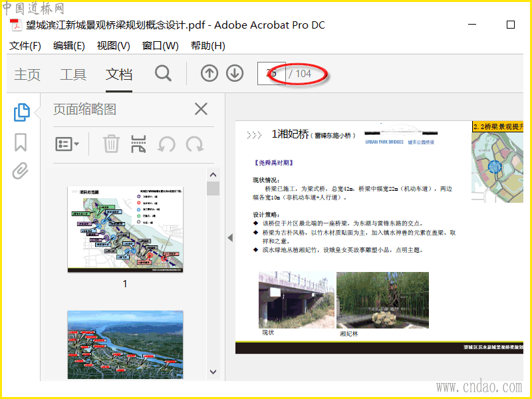Click the thumbnail scrollbar handle
Viewport: 532px width, 399px height.
(x=213, y=189)
